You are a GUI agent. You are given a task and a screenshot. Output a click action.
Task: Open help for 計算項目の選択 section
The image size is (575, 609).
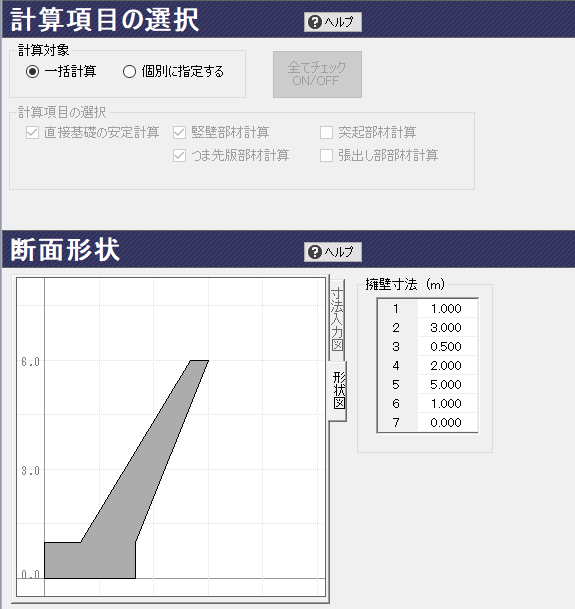coord(333,22)
